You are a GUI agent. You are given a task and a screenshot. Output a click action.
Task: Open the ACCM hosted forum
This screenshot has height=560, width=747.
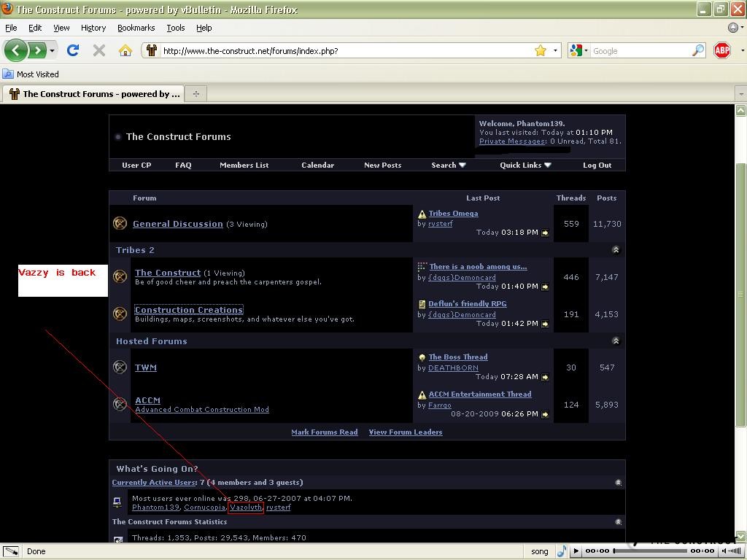[x=147, y=400]
